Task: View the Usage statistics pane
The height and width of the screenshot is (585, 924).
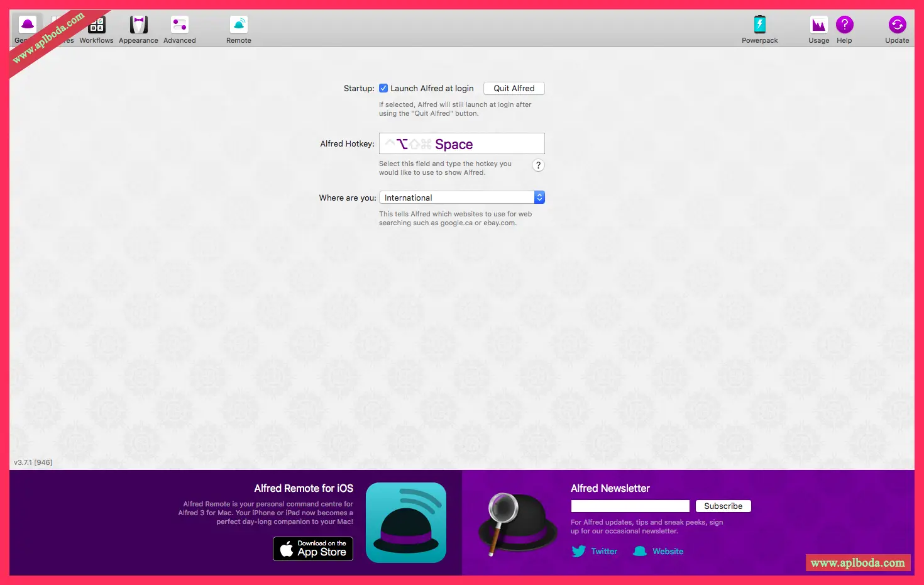Action: click(x=818, y=30)
